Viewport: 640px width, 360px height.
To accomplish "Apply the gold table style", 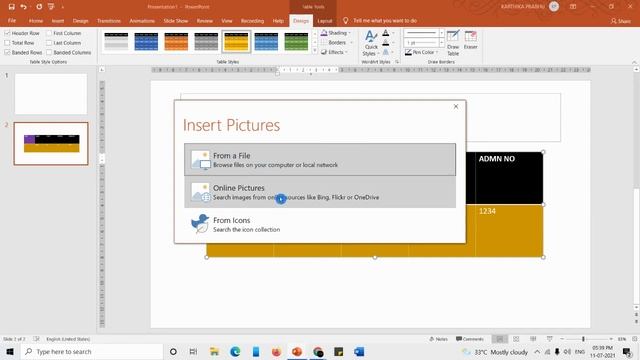I will pos(236,42).
